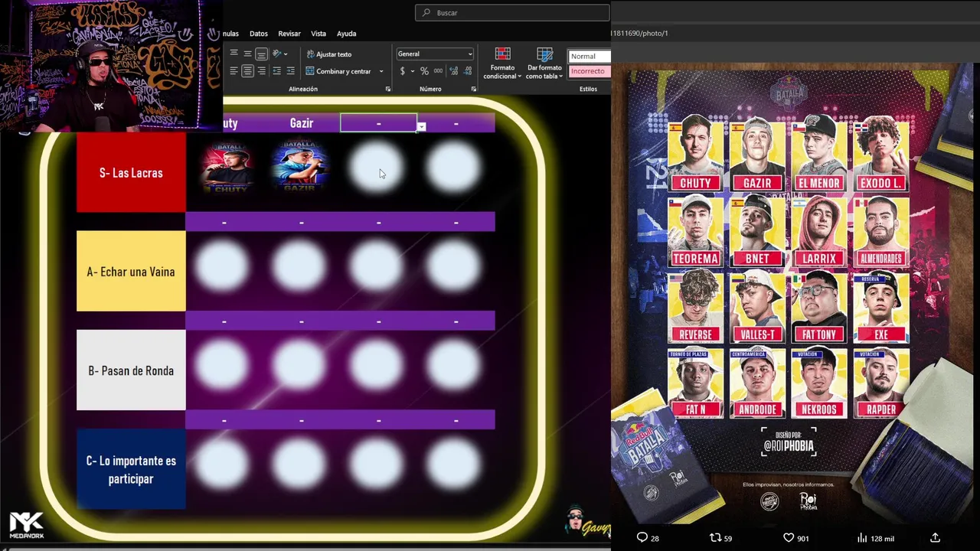980x551 pixels.
Task: Click the FAT TONY card on the poster
Action: pos(819,306)
